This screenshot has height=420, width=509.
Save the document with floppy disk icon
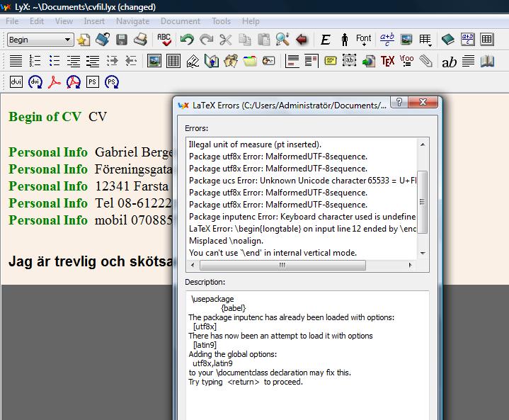tap(122, 40)
